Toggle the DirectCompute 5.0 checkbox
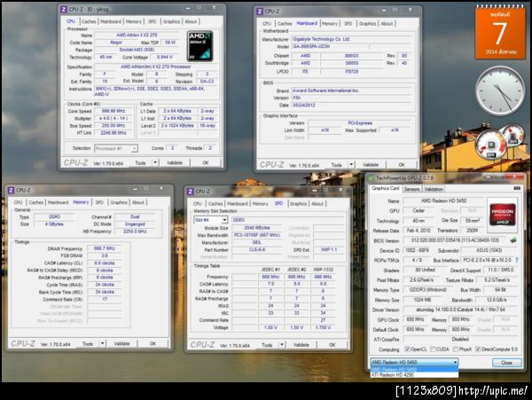Image resolution: width=532 pixels, height=400 pixels. point(478,349)
